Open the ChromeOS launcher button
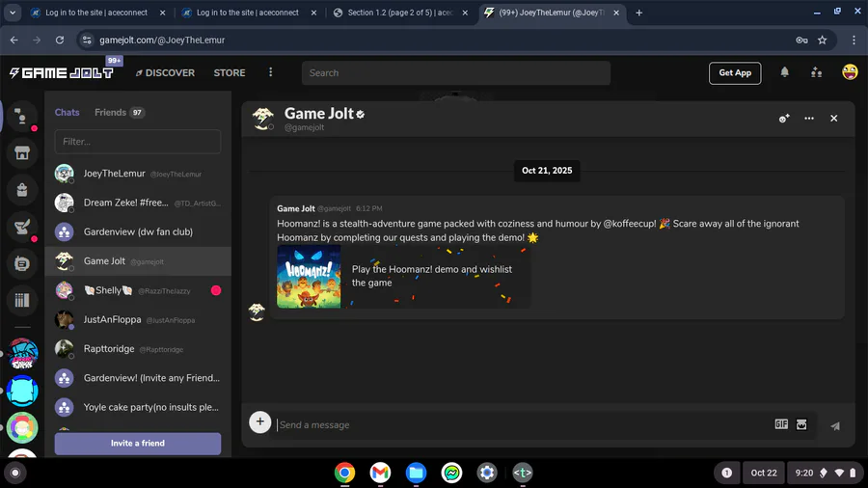 pos(15,474)
